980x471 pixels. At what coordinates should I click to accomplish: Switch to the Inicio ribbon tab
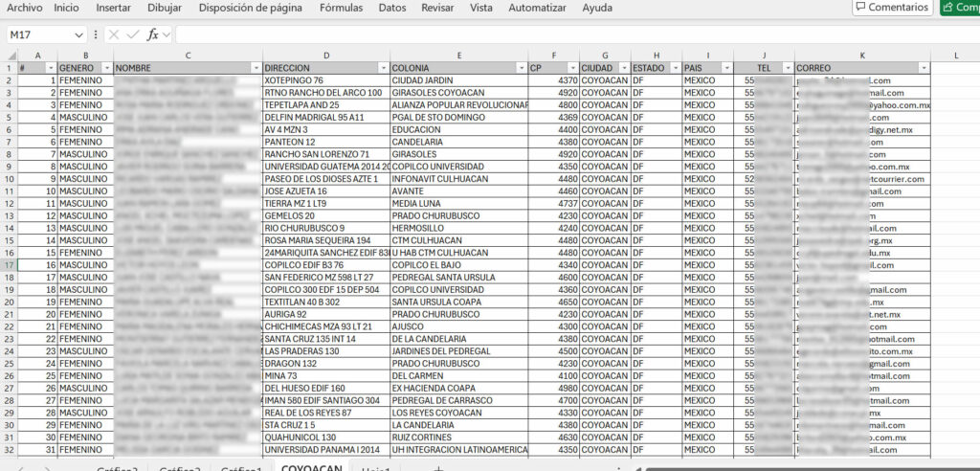66,8
